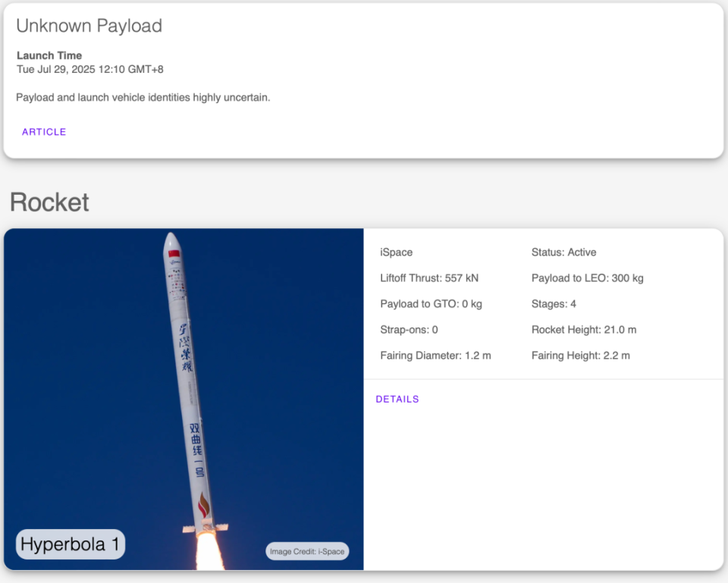Click the payload uncertainty description text
The height and width of the screenshot is (583, 728).
pos(143,98)
